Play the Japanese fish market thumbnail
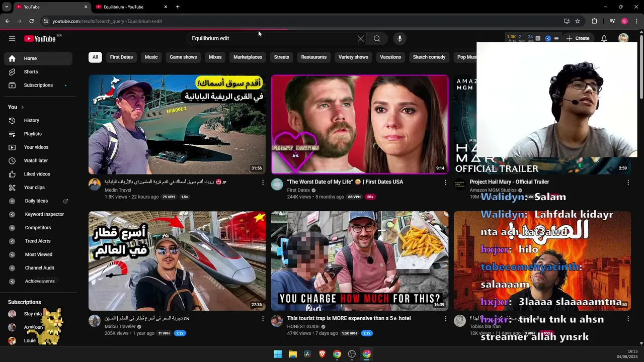Viewport: 644px width, 362px height. tap(177, 125)
